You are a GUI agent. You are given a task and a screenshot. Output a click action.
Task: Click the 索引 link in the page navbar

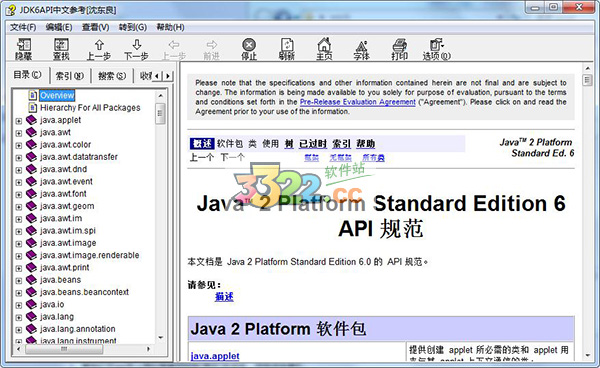point(341,144)
